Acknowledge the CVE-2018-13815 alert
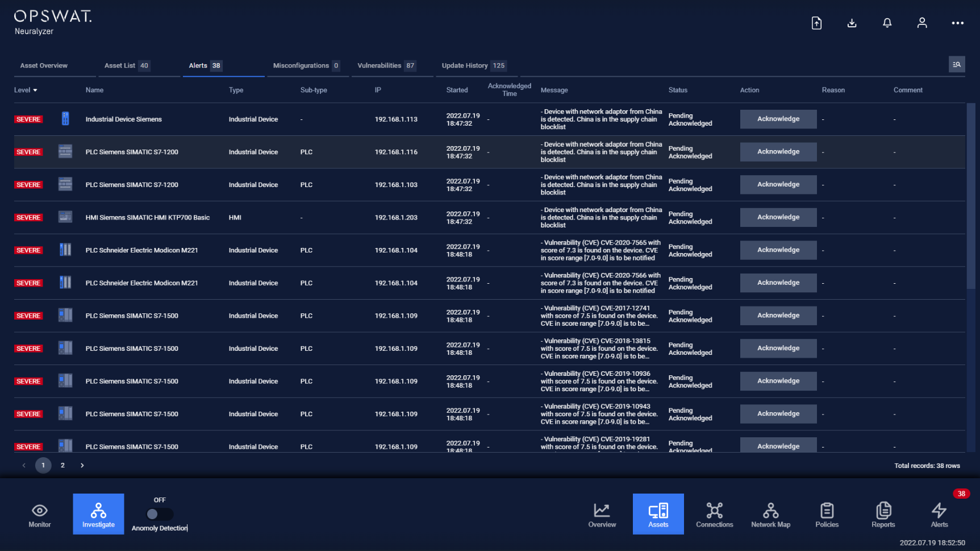The height and width of the screenshot is (551, 980). (778, 348)
